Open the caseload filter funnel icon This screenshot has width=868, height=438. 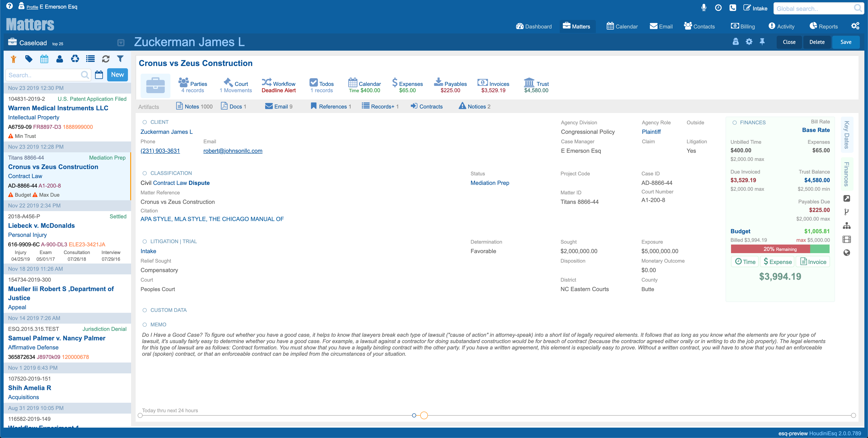click(120, 59)
